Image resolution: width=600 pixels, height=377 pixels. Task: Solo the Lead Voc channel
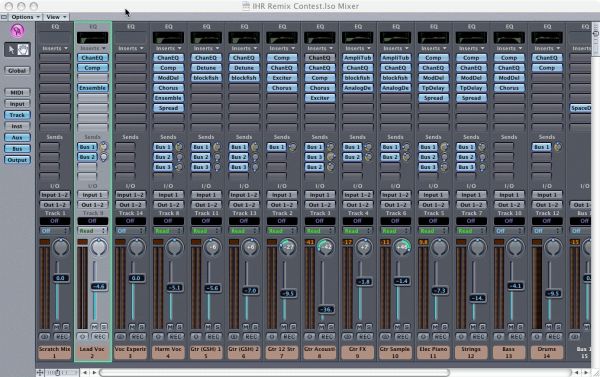104,326
